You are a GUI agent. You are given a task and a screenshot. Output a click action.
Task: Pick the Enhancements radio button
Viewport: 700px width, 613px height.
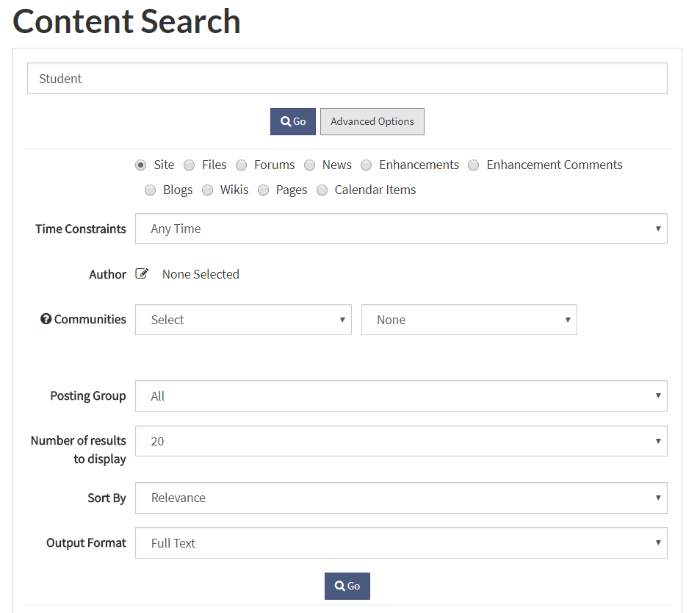pyautogui.click(x=366, y=165)
